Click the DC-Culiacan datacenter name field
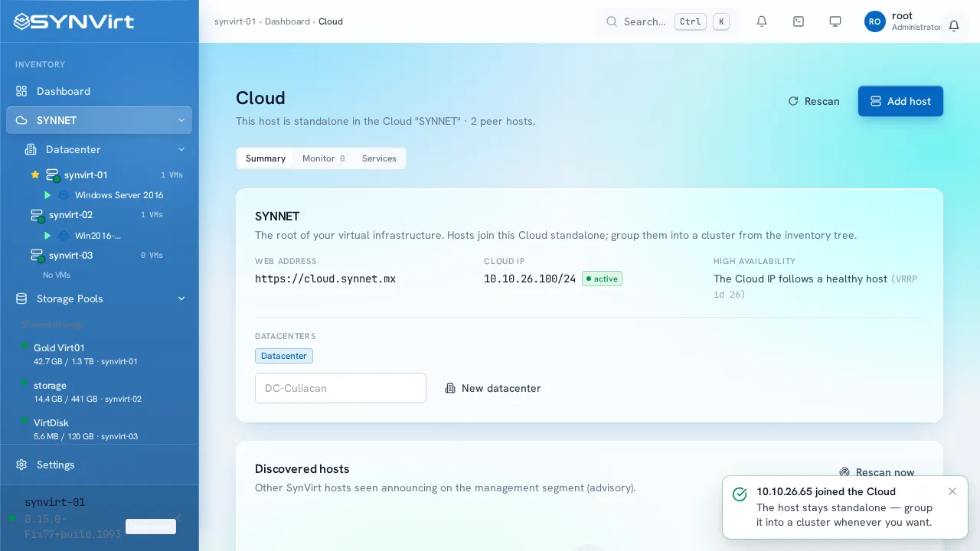980x551 pixels. [341, 388]
